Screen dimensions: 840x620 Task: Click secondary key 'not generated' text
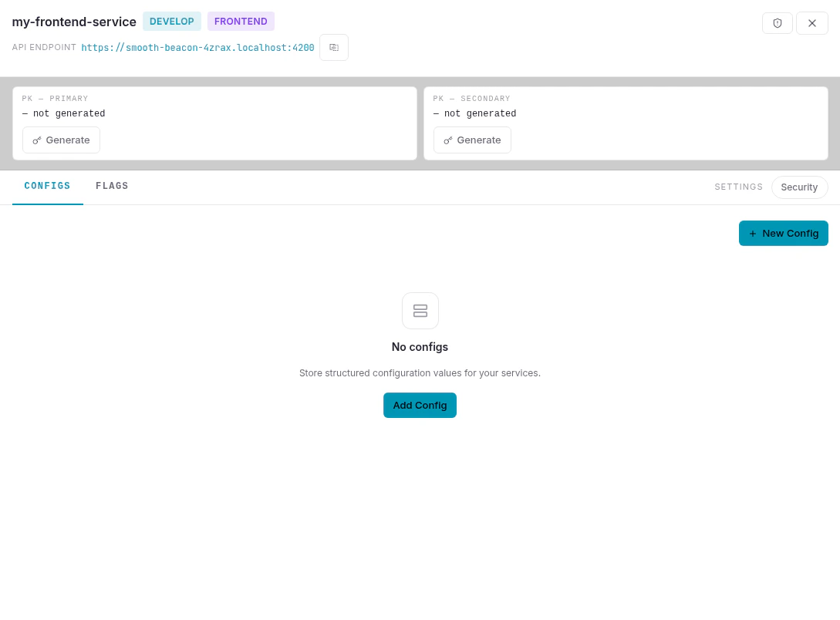[474, 113]
